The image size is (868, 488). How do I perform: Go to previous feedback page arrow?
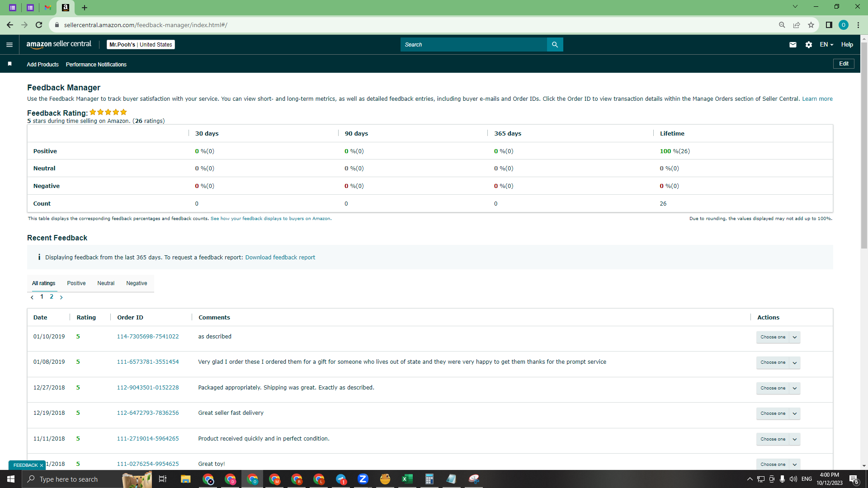(32, 297)
